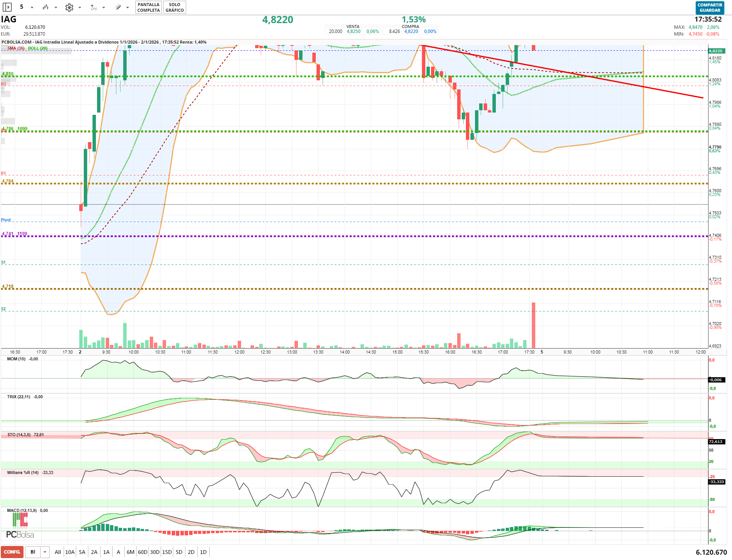Switch to the 1D time range
Viewport: 732px width, 560px height.
203,552
